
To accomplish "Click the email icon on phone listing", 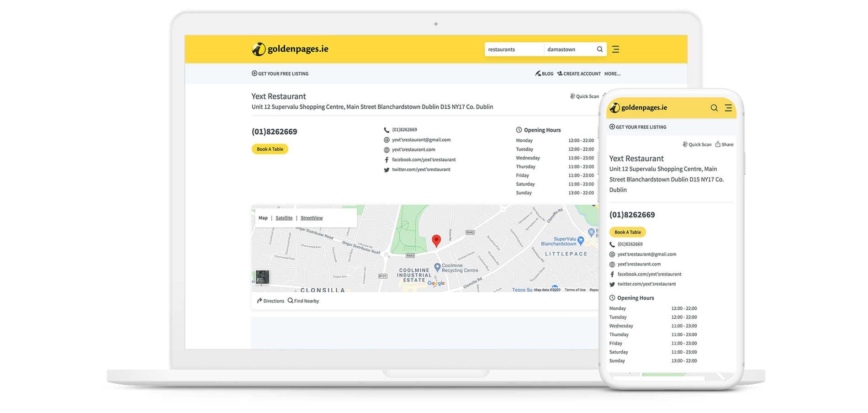I will click(612, 254).
